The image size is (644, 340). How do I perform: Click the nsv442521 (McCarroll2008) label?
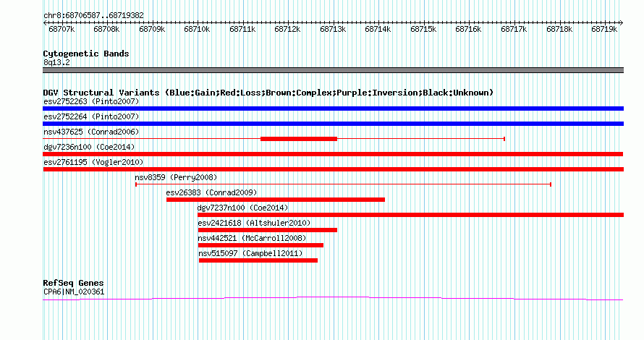click(253, 238)
